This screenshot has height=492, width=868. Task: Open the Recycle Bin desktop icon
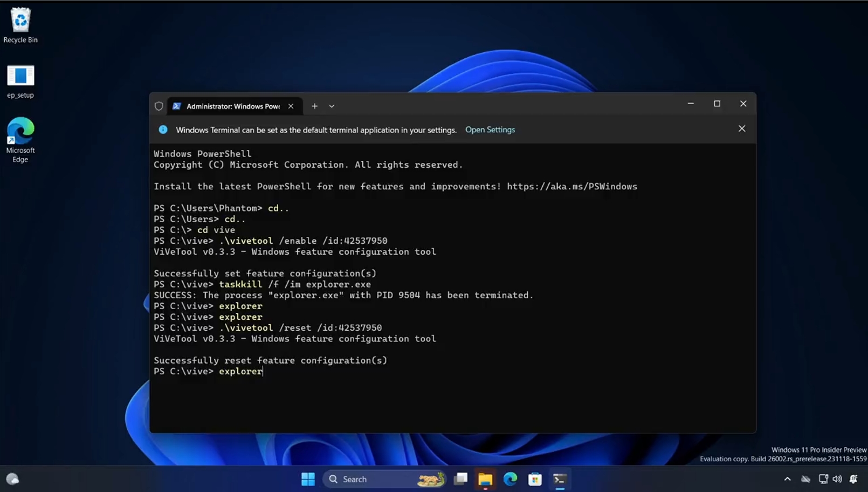coord(20,25)
